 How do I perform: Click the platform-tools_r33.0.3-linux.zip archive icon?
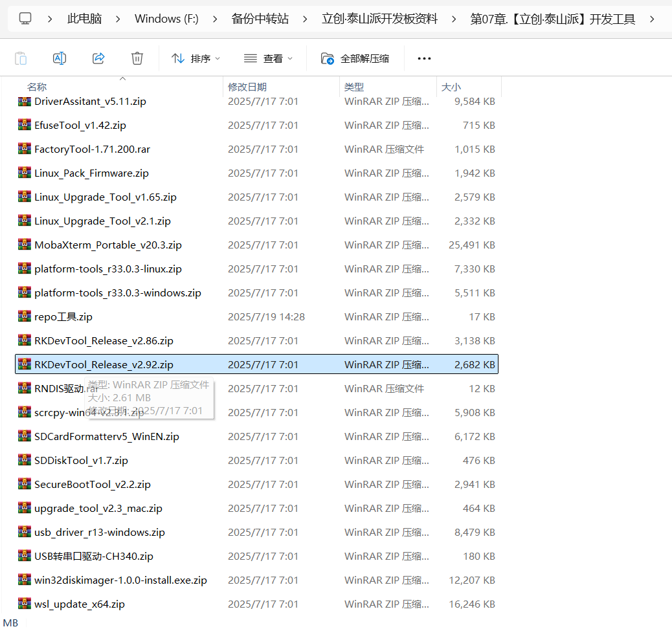click(25, 269)
